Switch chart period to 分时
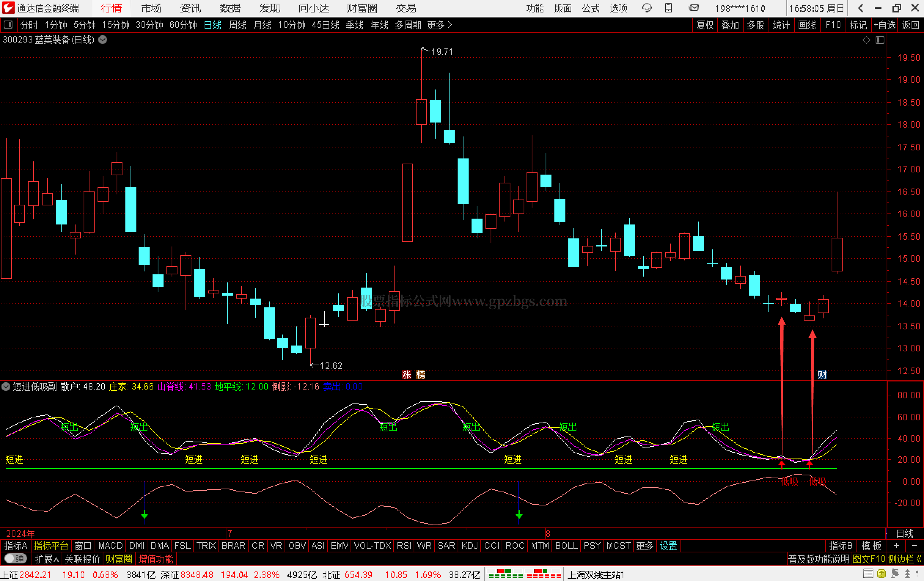Image resolution: width=924 pixels, height=581 pixels. 29,25
